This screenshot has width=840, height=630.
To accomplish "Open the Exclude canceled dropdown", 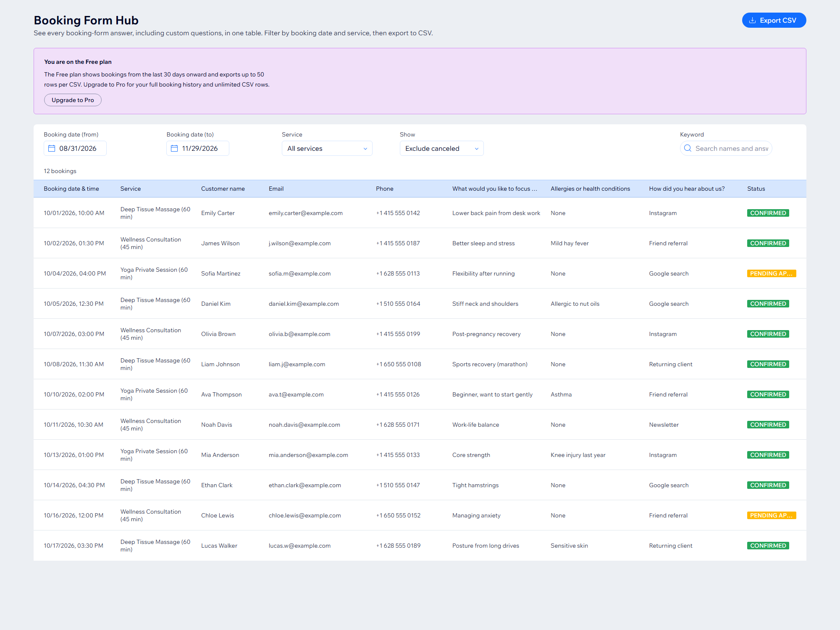I will [441, 148].
